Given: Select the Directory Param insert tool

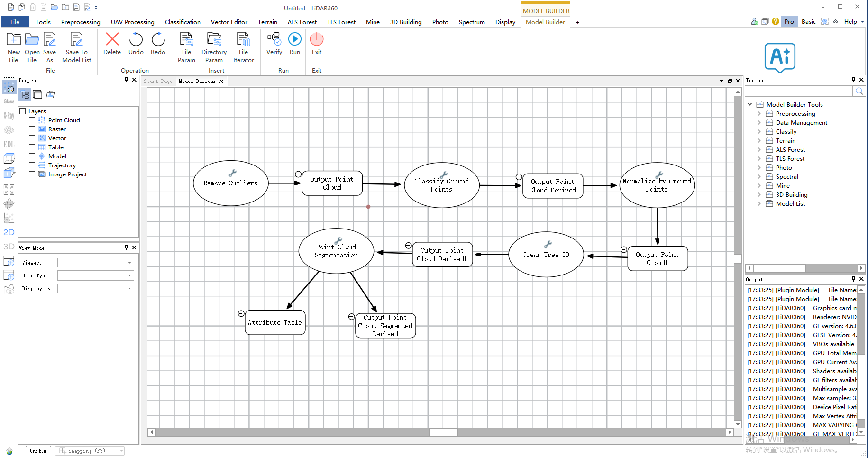Looking at the screenshot, I should [214, 46].
